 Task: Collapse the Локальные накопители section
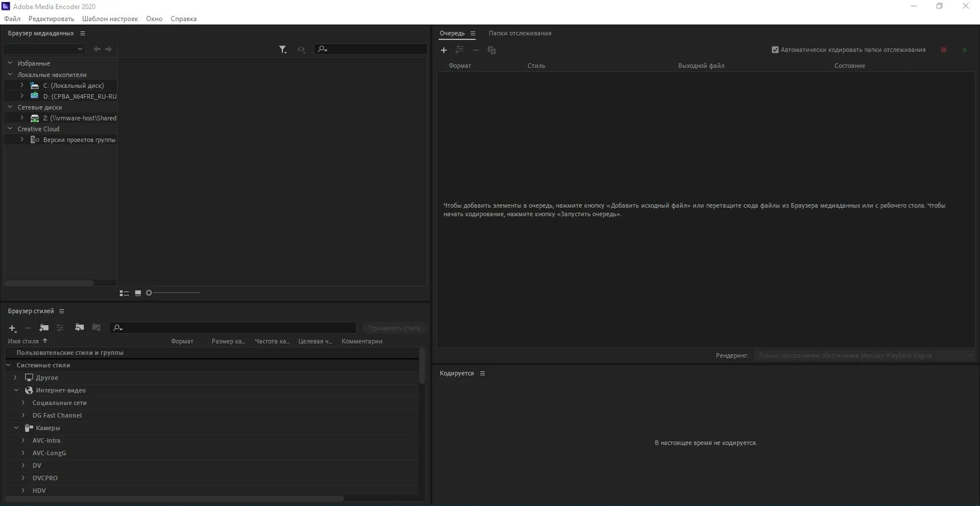pos(10,74)
